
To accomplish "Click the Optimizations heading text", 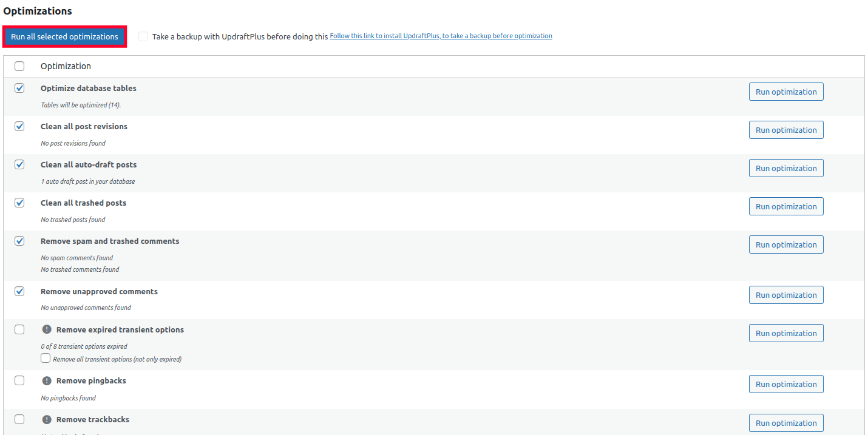I will pyautogui.click(x=38, y=11).
